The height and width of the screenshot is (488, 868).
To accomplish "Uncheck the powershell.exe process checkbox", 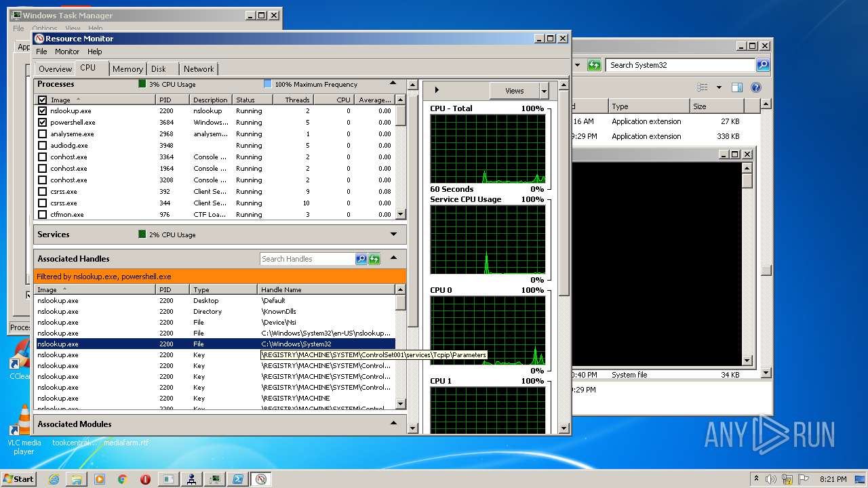I will tap(43, 122).
